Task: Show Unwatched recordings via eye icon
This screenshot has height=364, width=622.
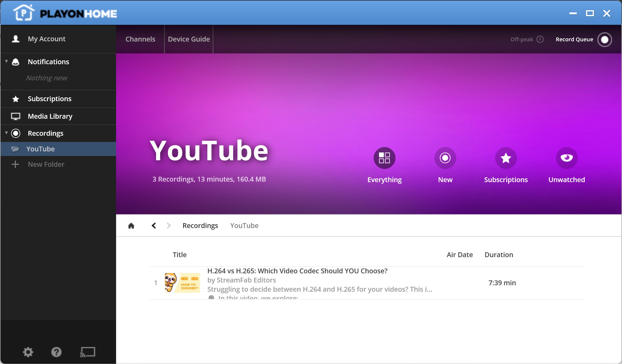Action: [567, 158]
